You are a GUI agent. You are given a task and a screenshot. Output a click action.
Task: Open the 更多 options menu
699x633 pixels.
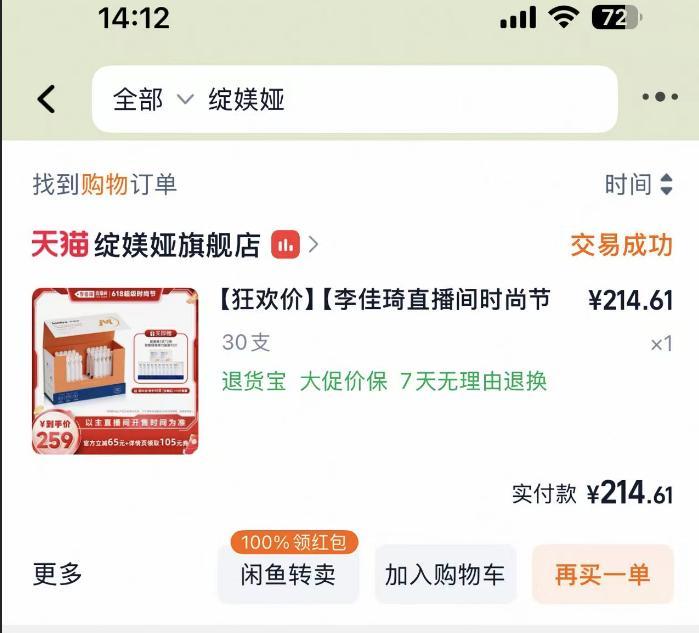[58, 574]
